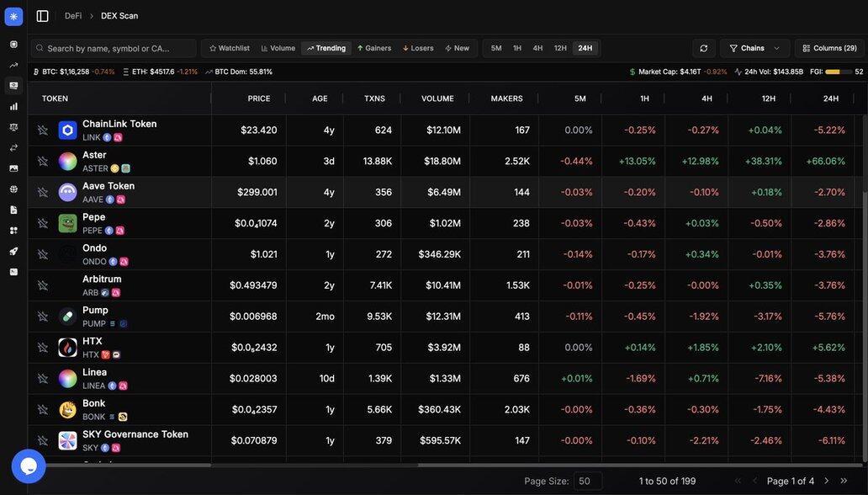868x495 pixels.
Task: Click the Pepe frog logo
Action: pyautogui.click(x=67, y=223)
